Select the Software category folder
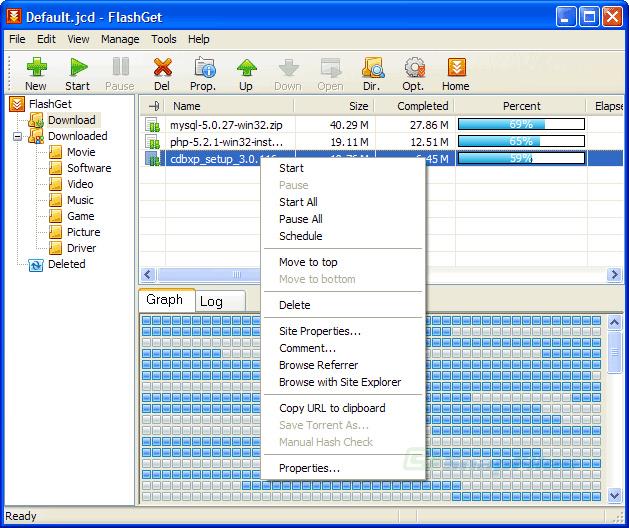Screen dimensions: 629x528 tap(88, 168)
